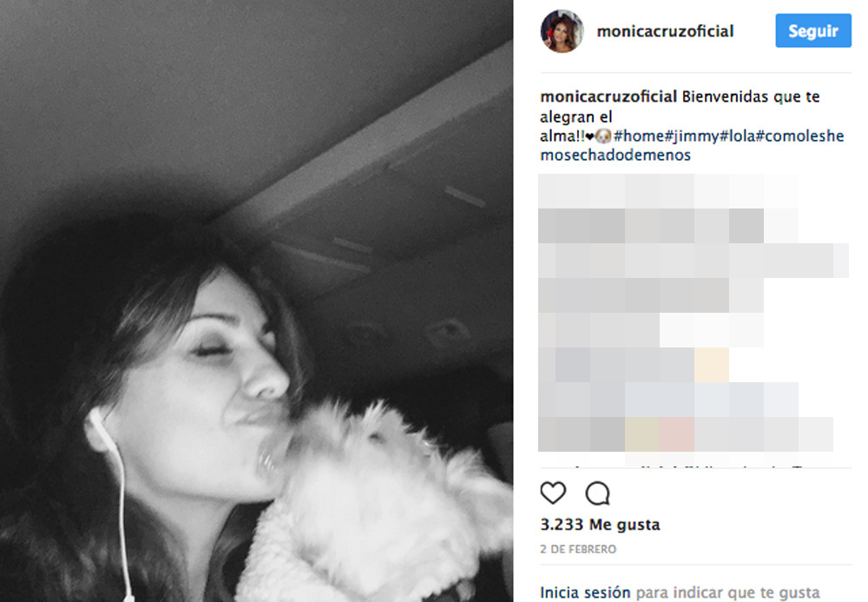Open the monicacruzoficial username next to the avatar
Image resolution: width=868 pixels, height=602 pixels.
click(x=666, y=31)
